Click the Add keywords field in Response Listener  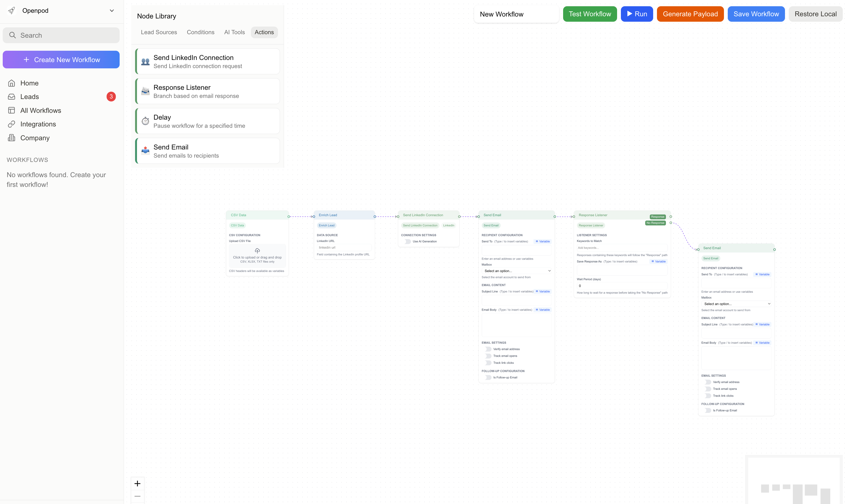coord(622,248)
